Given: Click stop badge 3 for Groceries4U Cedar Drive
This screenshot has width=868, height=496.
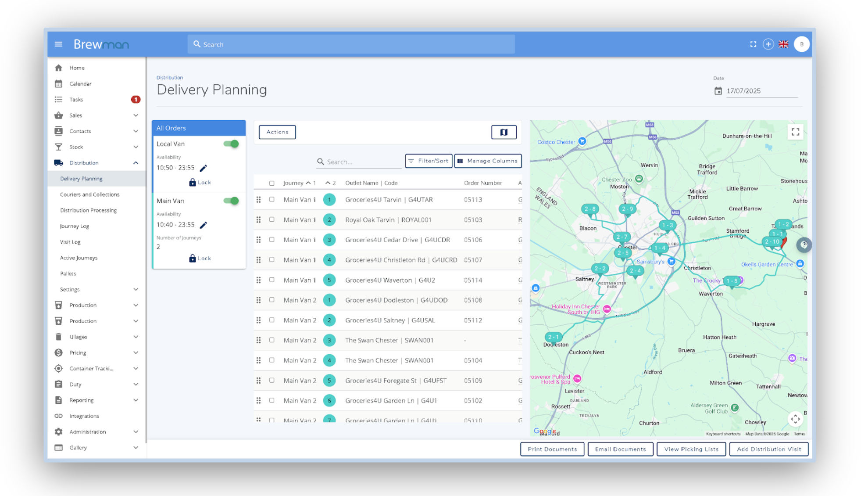Looking at the screenshot, I should pos(329,240).
